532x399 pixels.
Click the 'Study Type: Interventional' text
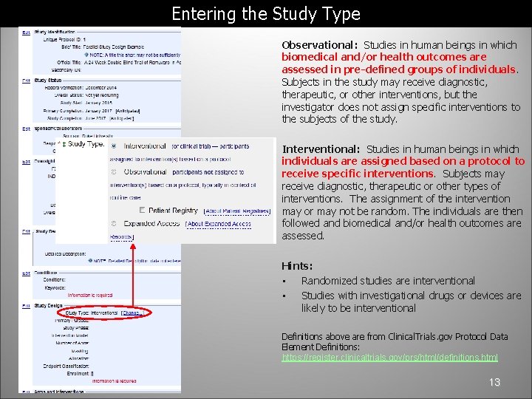pos(92,313)
